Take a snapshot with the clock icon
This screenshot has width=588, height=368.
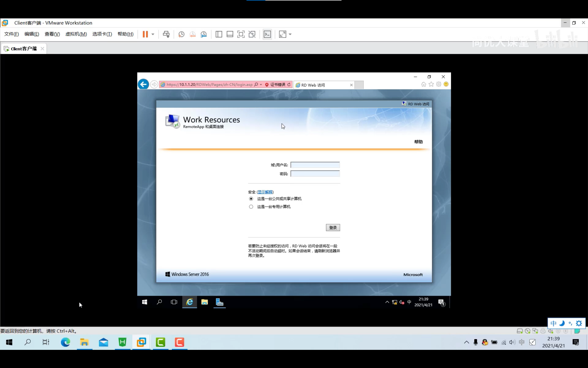[x=181, y=34]
